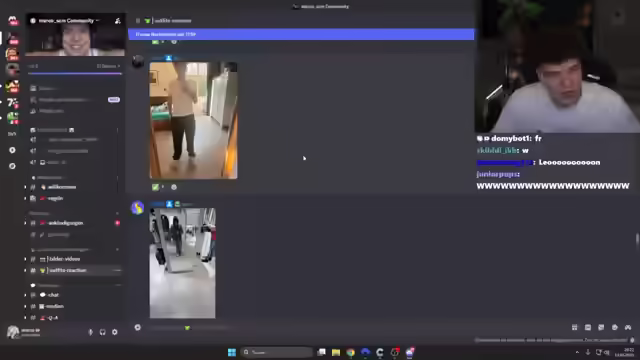Open user settings gear icon
640x360 pixels.
tap(115, 332)
